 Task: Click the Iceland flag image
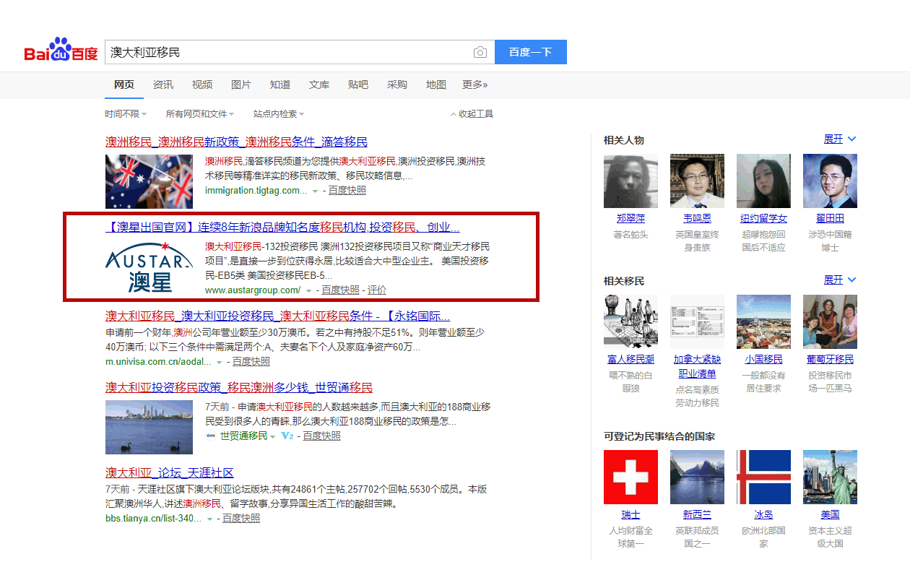click(763, 477)
